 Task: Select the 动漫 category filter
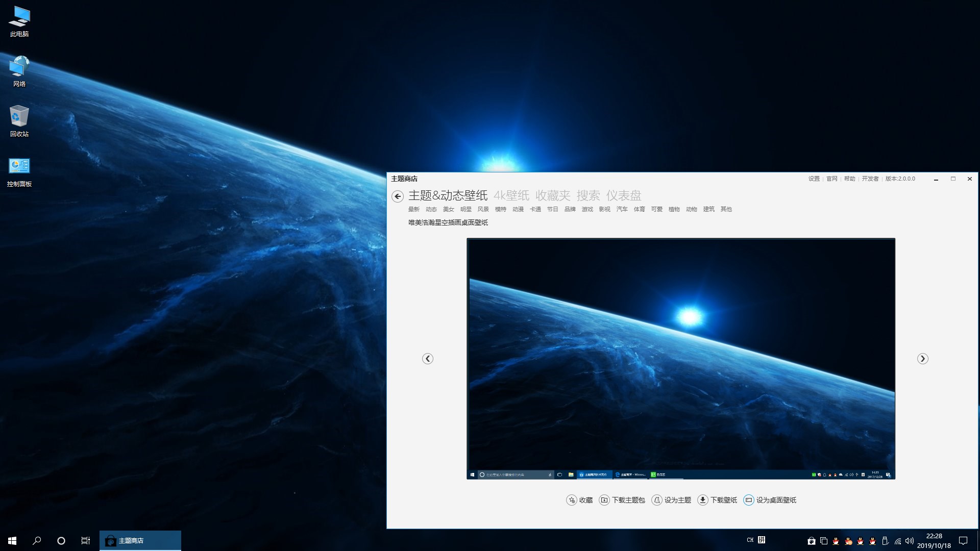tap(518, 209)
